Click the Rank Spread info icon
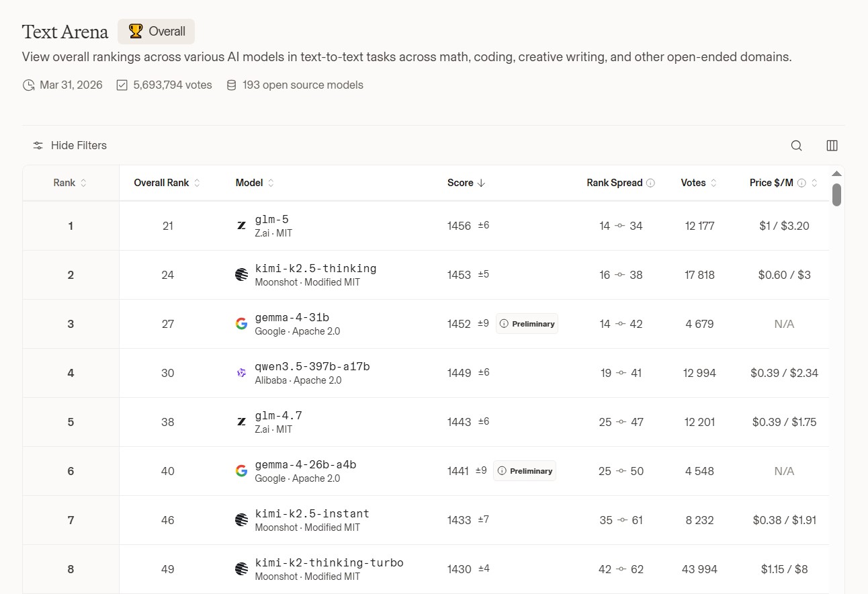868x594 pixels. [650, 183]
